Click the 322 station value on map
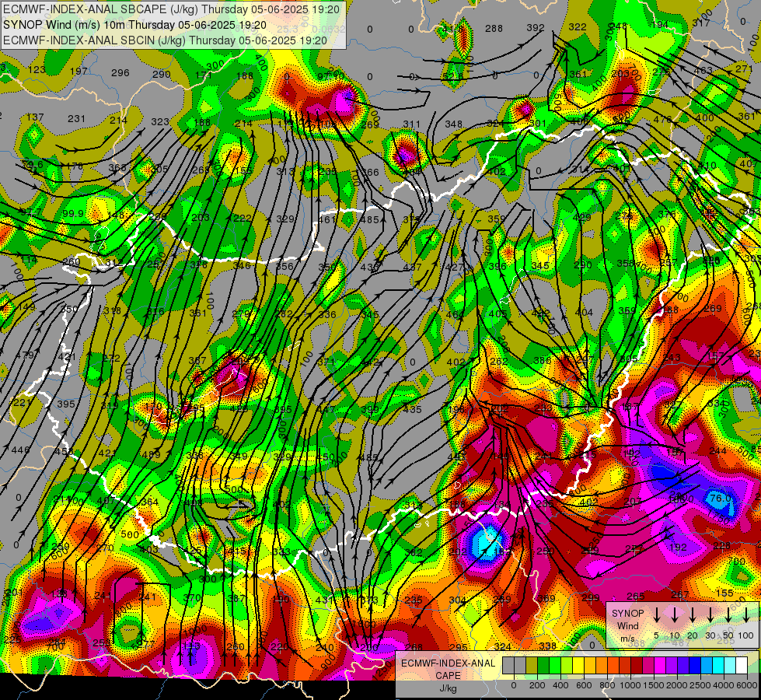Viewport: 761px width, 700px height. coord(578,26)
